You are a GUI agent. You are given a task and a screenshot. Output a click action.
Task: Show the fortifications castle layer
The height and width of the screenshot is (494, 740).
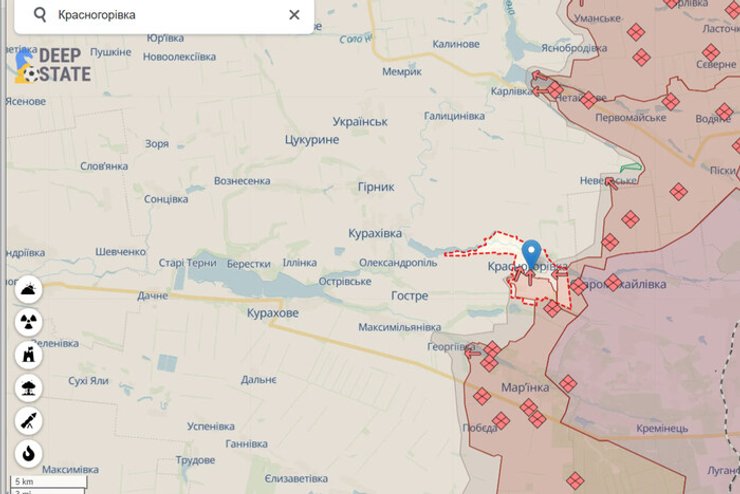tap(28, 355)
